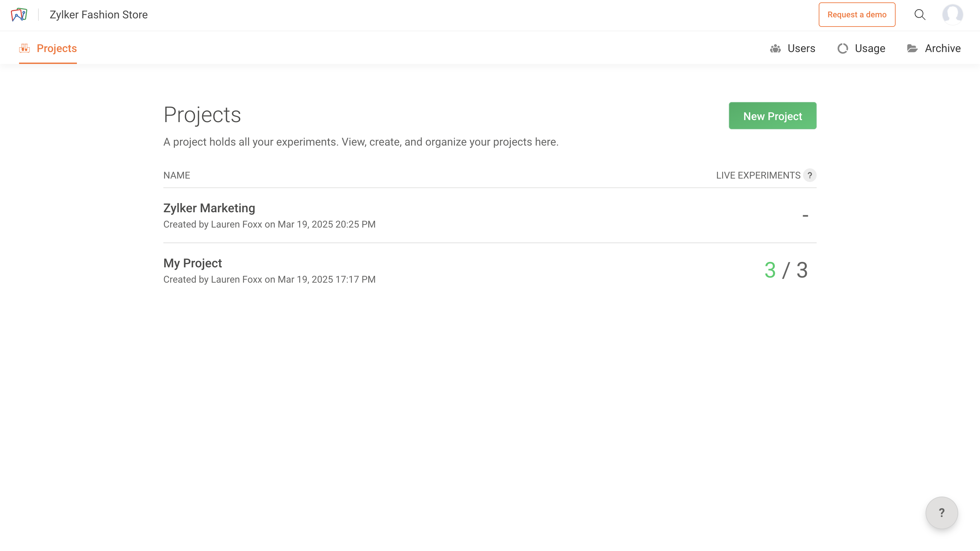The width and height of the screenshot is (980, 551).
Task: Click the 3 / 3 live experiments count
Action: coord(786,270)
